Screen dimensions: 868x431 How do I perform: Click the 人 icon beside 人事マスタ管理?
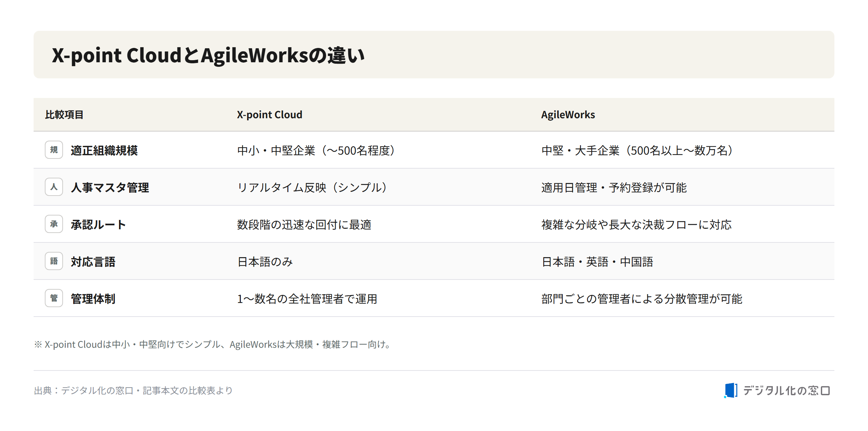(54, 187)
